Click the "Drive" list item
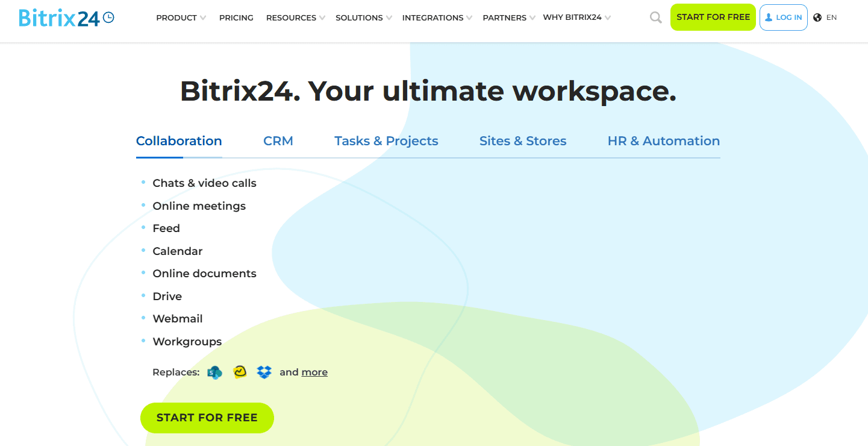This screenshot has width=868, height=446. point(167,297)
